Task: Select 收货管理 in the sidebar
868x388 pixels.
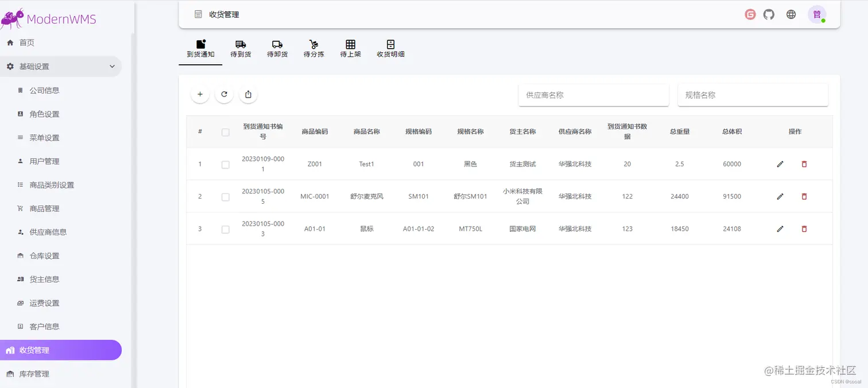Action: pyautogui.click(x=61, y=350)
